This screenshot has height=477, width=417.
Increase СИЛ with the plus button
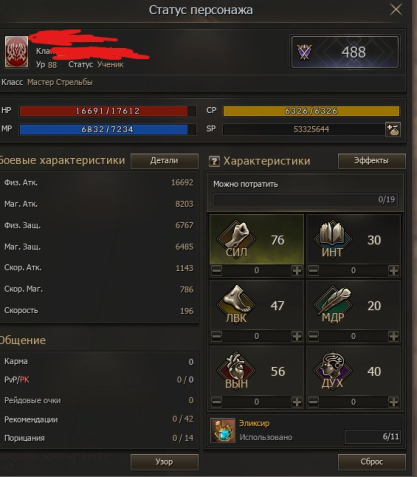[x=297, y=270]
